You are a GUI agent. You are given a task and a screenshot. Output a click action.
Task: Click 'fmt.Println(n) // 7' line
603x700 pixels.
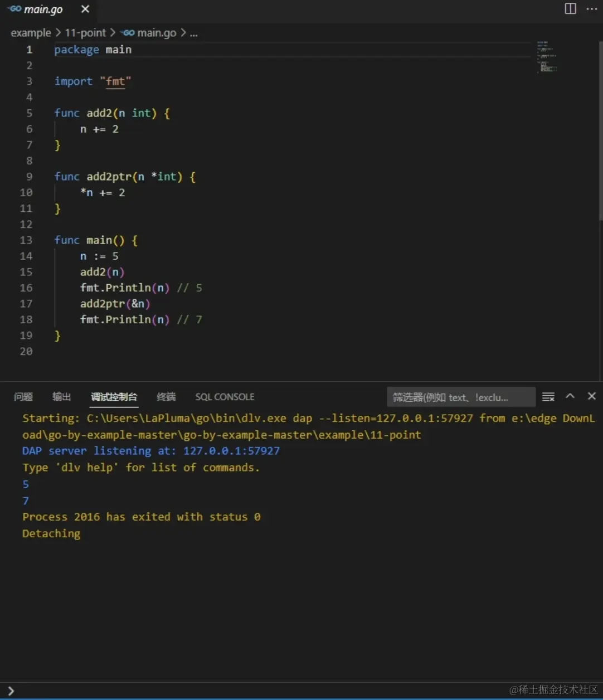click(x=141, y=320)
